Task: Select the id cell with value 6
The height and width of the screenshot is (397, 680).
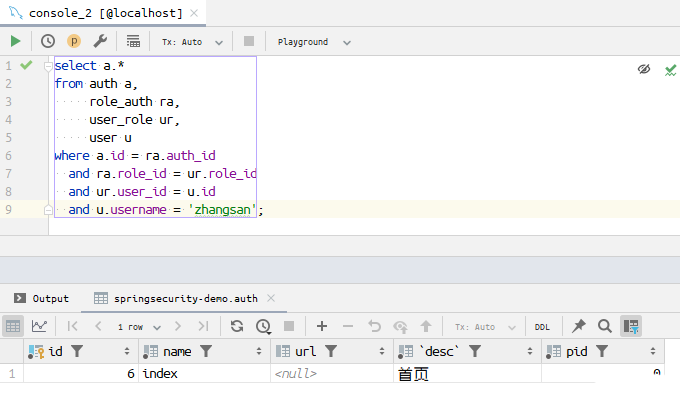Action: click(x=81, y=374)
